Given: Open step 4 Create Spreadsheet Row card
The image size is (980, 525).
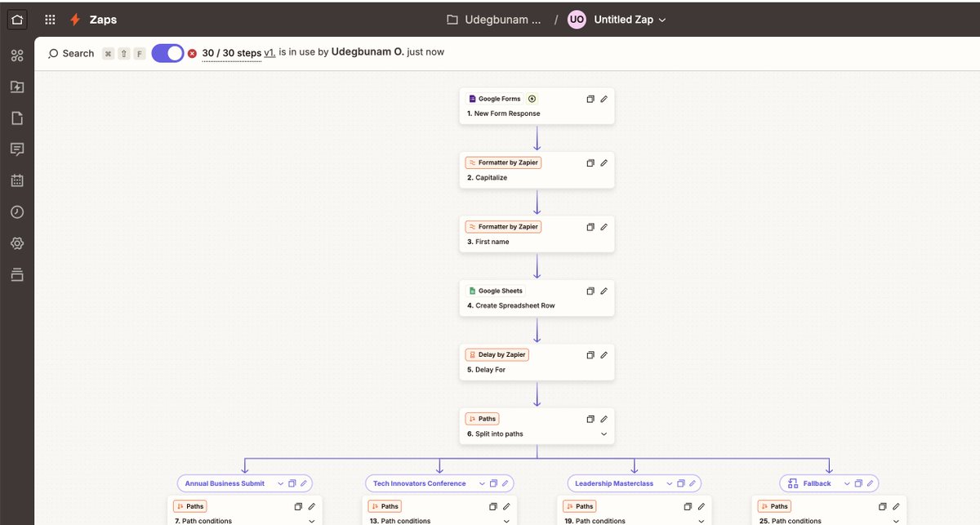Looking at the screenshot, I should (537, 298).
